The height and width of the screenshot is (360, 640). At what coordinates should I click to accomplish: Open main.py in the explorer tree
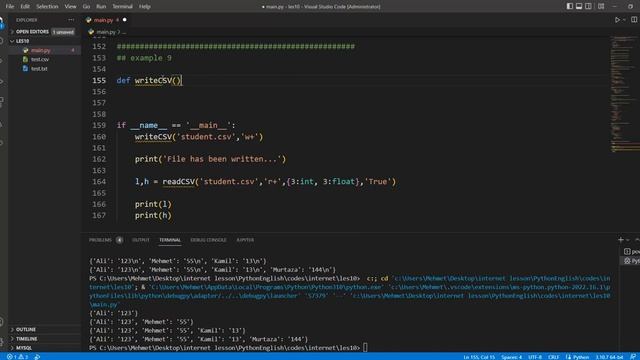[41, 50]
